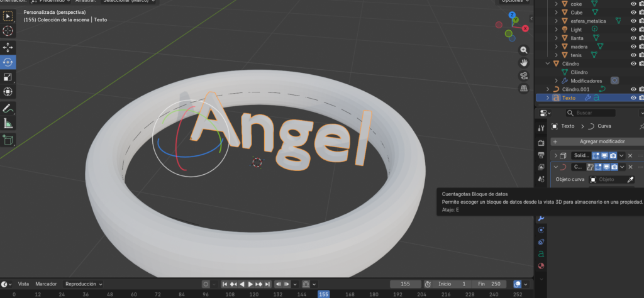The width and height of the screenshot is (644, 298).
Task: Toggle use preview range clock icon
Action: pos(428,284)
